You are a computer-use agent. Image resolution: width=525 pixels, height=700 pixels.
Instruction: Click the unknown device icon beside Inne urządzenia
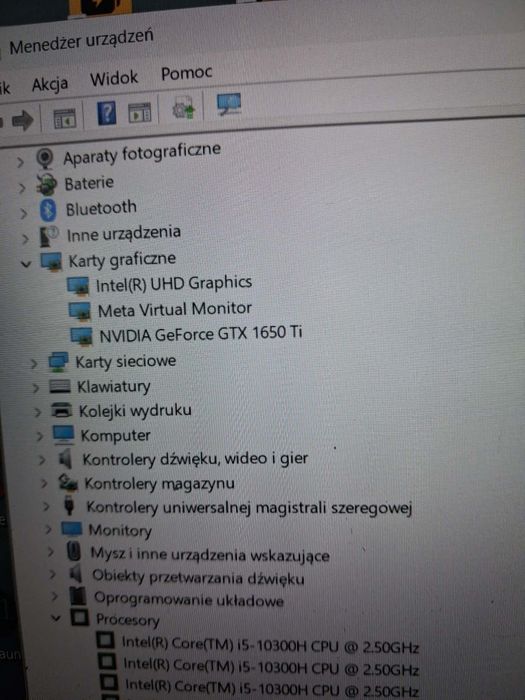pyautogui.click(x=49, y=236)
